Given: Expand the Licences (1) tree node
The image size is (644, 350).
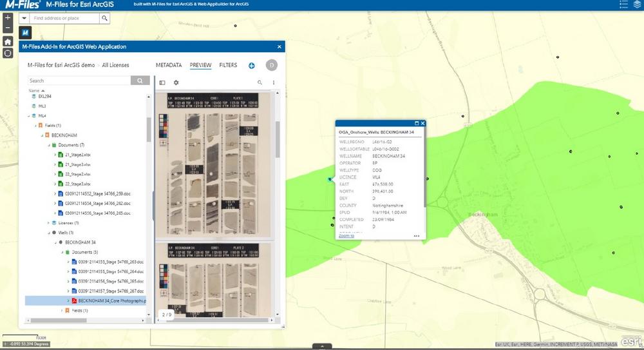Looking at the screenshot, I should click(x=48, y=222).
